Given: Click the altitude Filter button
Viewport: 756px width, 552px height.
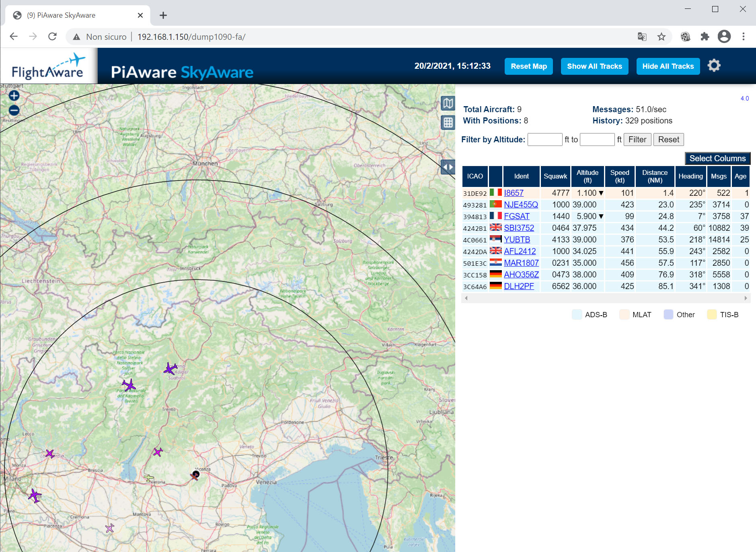Looking at the screenshot, I should [637, 140].
